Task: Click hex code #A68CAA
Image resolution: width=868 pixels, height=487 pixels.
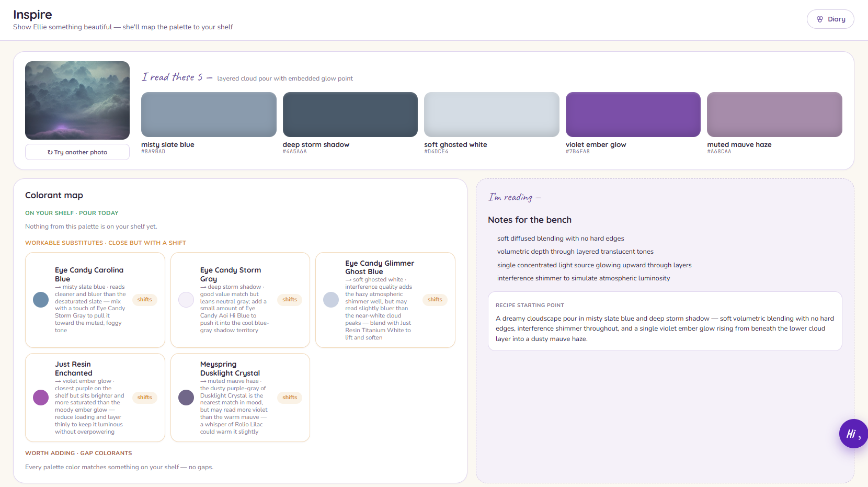Action: click(x=719, y=152)
